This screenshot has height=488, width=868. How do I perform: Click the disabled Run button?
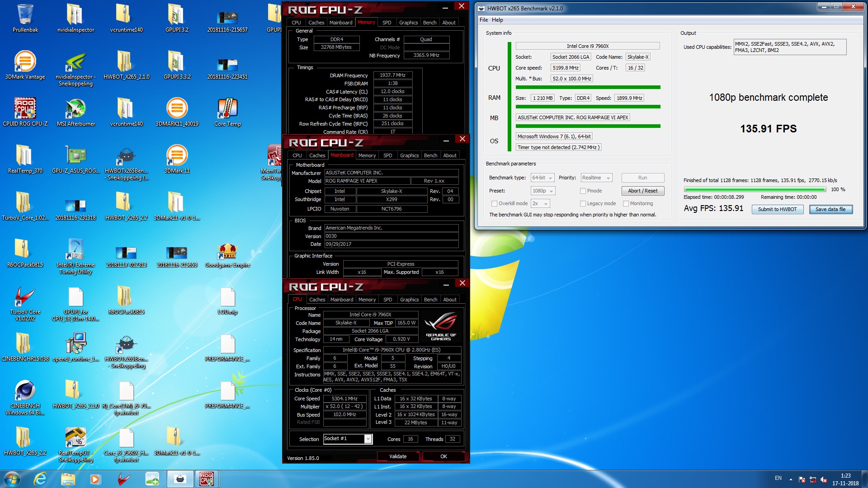coord(642,178)
